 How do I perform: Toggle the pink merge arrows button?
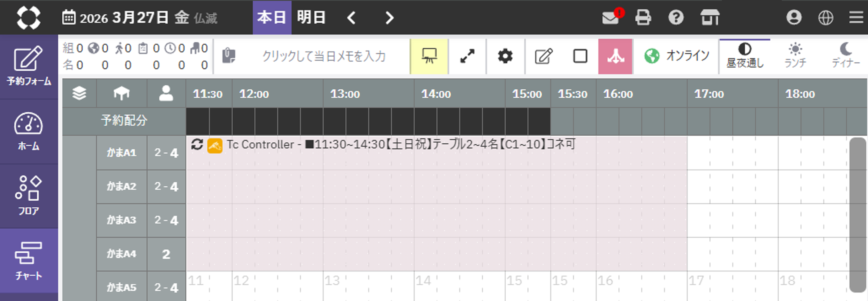coord(615,56)
